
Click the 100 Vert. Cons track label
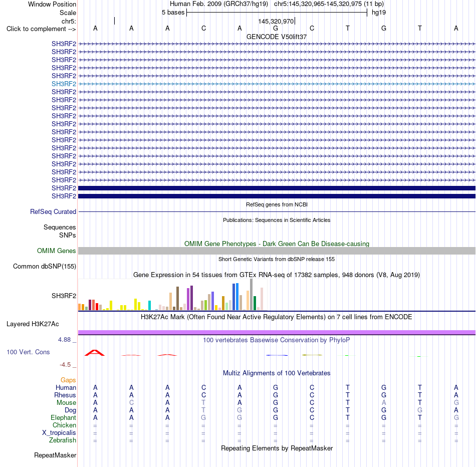28,352
